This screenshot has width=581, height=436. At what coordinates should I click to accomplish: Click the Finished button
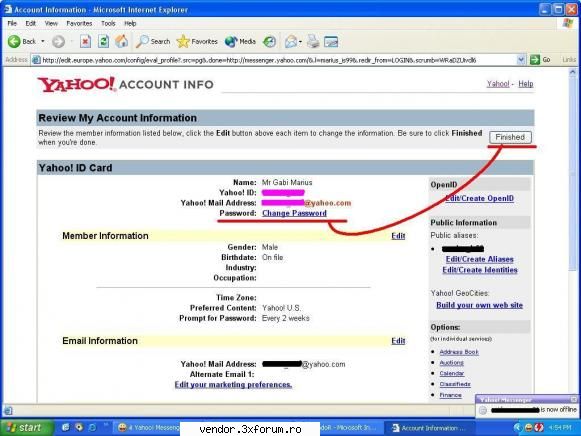tap(510, 137)
